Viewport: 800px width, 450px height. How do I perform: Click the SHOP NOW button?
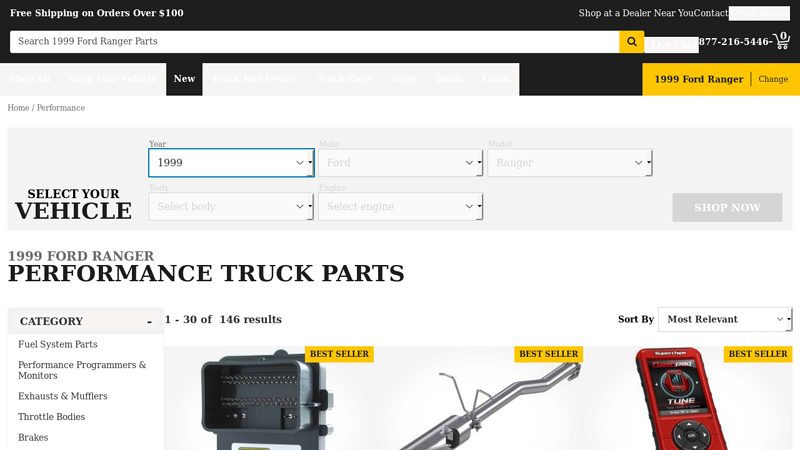(727, 207)
